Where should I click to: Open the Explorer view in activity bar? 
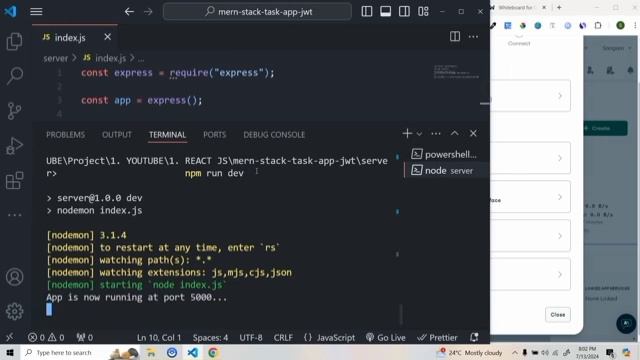click(x=14, y=41)
